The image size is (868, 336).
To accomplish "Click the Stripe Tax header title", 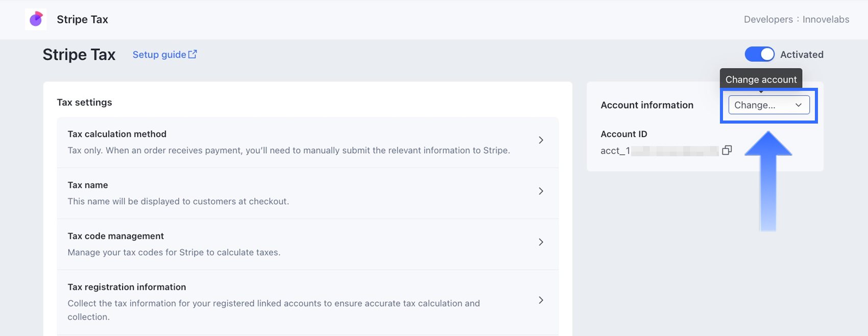I will (x=82, y=19).
